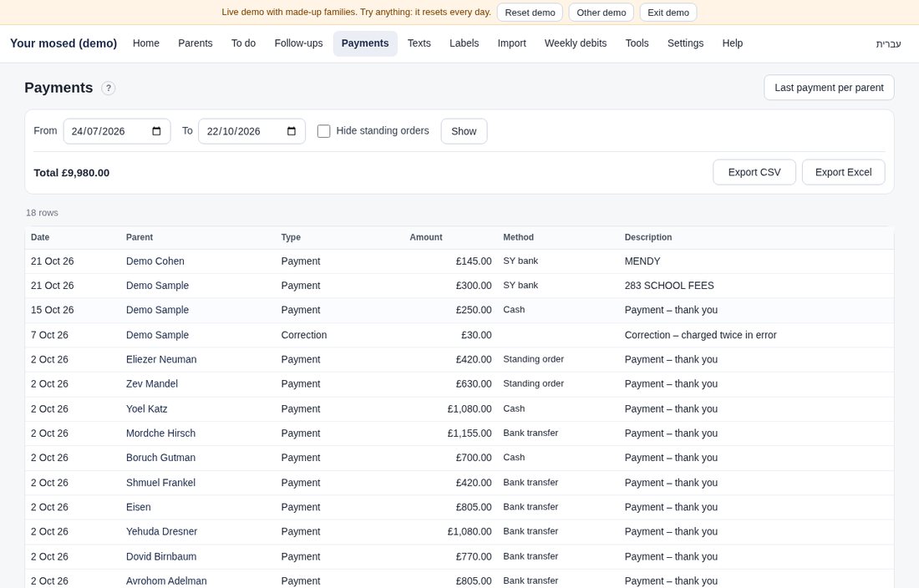Export payments to Excel

click(x=844, y=172)
